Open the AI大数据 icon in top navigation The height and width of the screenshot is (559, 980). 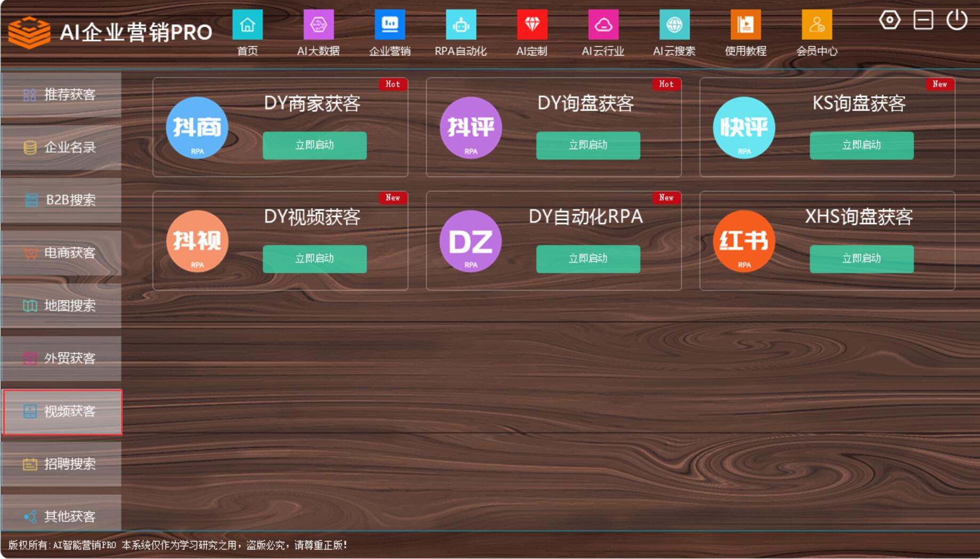[x=318, y=25]
